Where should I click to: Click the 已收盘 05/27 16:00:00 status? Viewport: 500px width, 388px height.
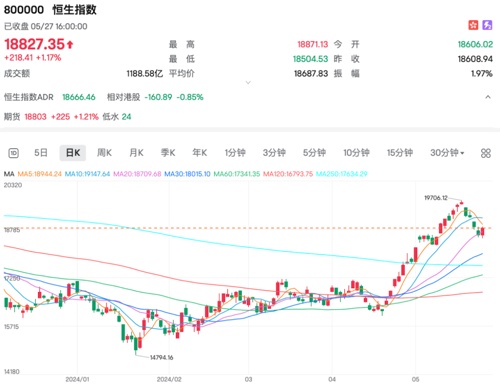pyautogui.click(x=46, y=26)
